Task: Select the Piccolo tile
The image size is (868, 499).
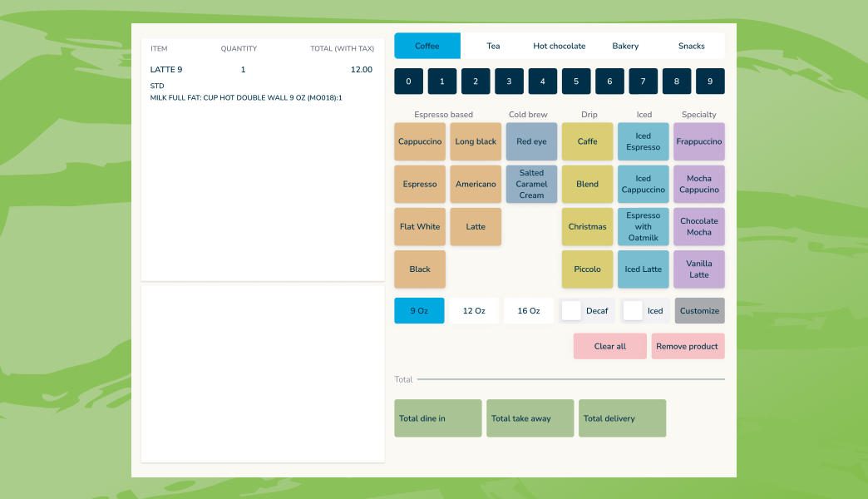Action: pos(587,269)
